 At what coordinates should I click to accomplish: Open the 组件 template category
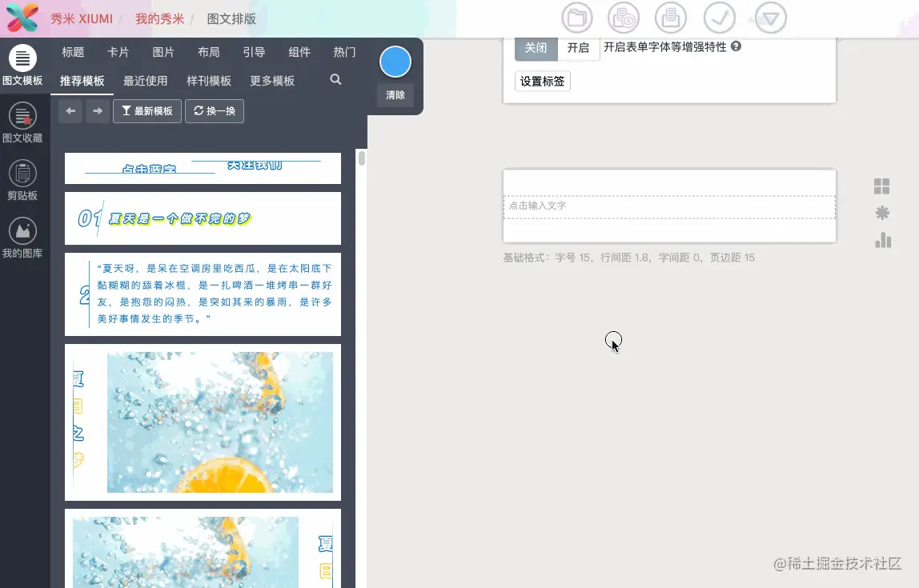pyautogui.click(x=299, y=52)
